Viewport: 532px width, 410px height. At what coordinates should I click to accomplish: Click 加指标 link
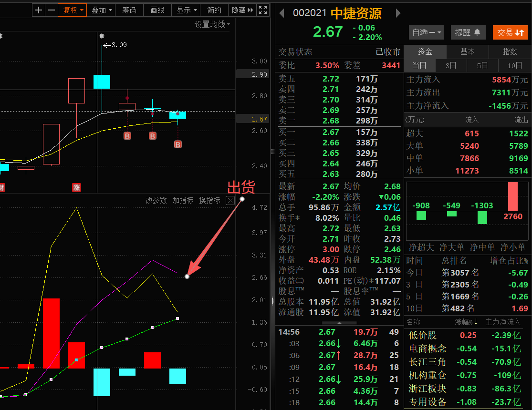(183, 200)
